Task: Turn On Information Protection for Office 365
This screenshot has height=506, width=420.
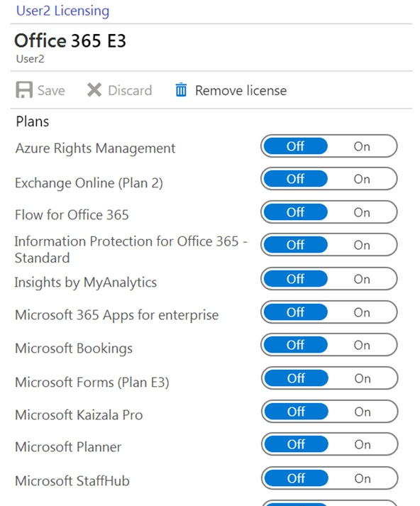Action: point(362,246)
